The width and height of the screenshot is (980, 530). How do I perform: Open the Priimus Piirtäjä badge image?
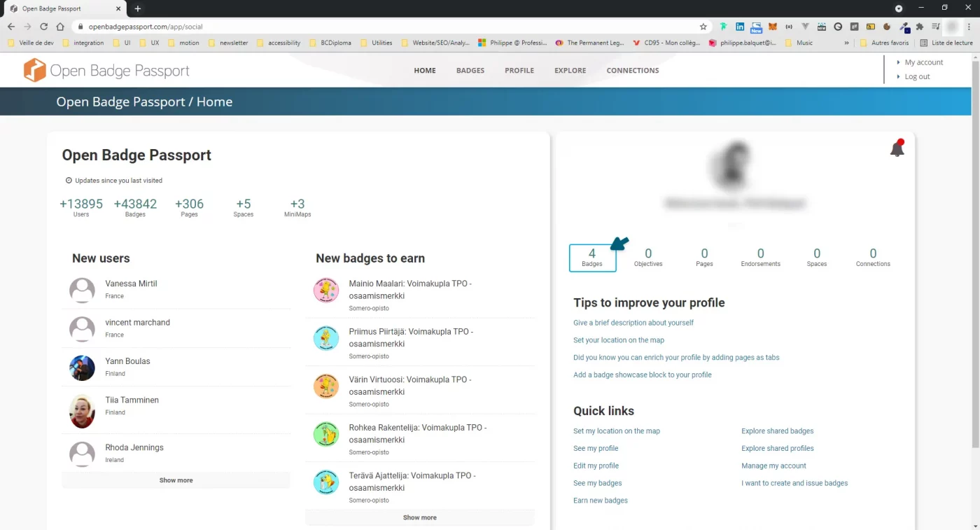pos(325,338)
